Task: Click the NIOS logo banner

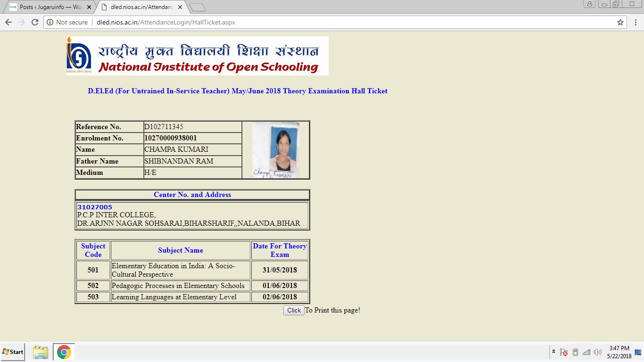Action: pyautogui.click(x=197, y=56)
